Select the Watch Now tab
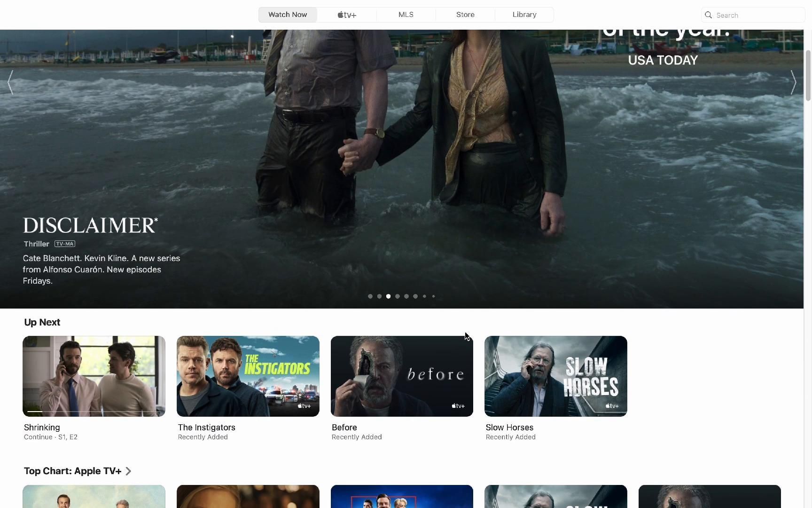This screenshot has height=508, width=812. click(x=288, y=15)
